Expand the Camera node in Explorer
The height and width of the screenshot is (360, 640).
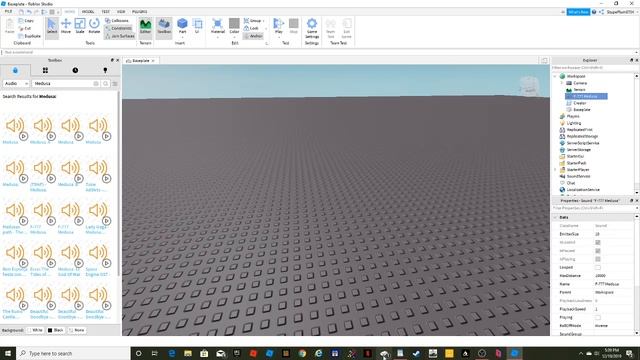(561, 83)
